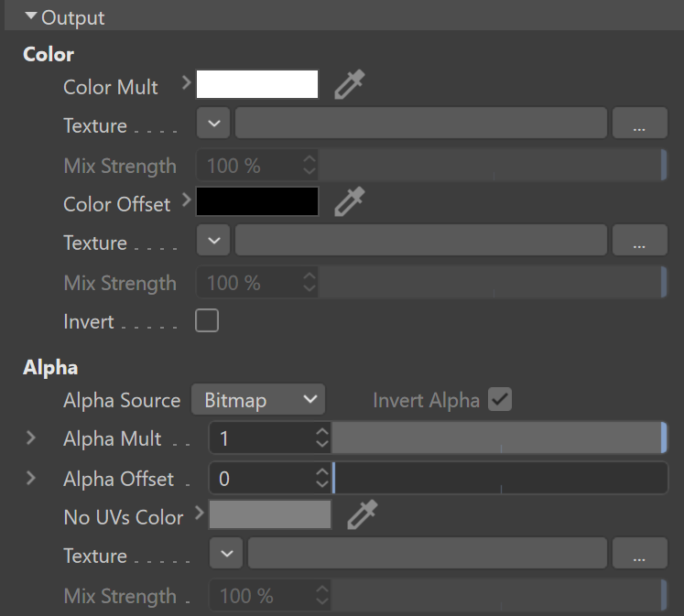Expand the Alpha Offset parameter
This screenshot has width=684, height=616.
click(x=30, y=478)
